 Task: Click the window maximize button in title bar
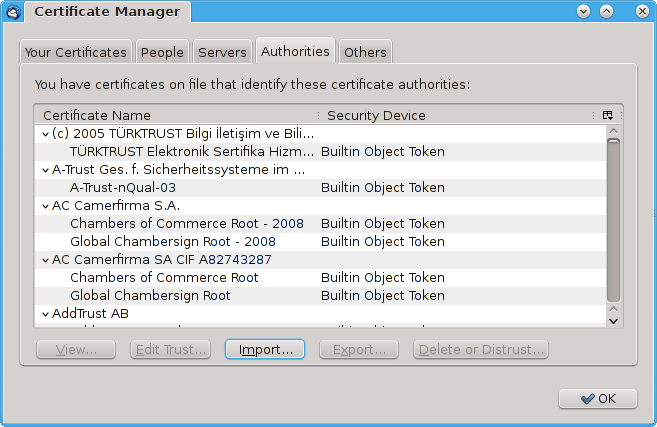(x=606, y=11)
